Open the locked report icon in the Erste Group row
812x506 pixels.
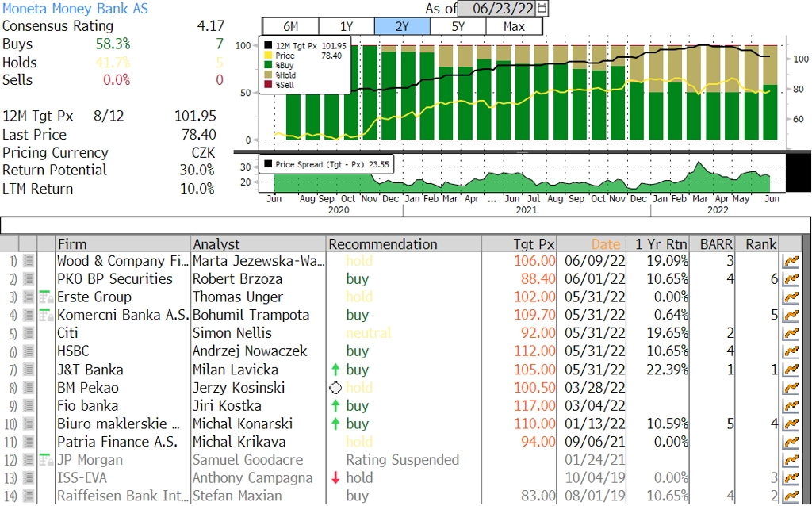pyautogui.click(x=46, y=297)
